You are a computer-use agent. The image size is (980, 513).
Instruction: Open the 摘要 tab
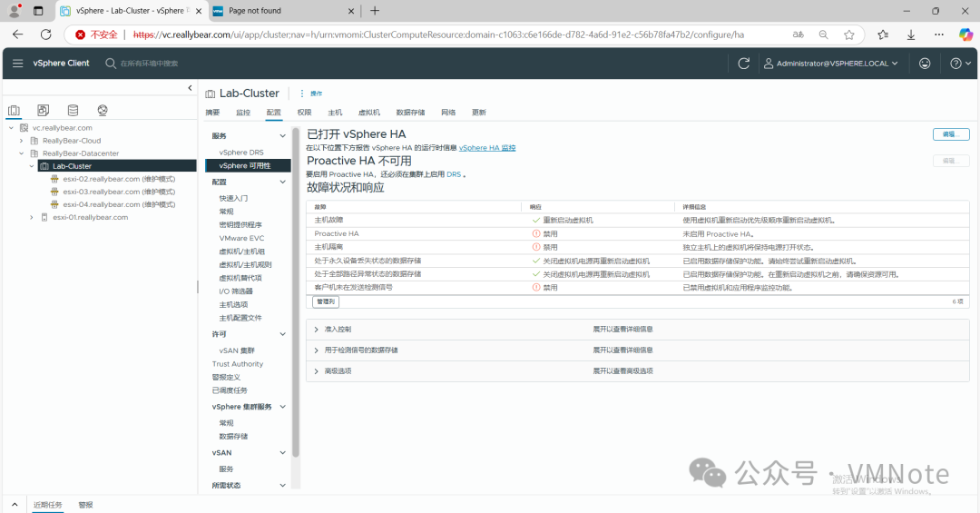click(x=212, y=113)
